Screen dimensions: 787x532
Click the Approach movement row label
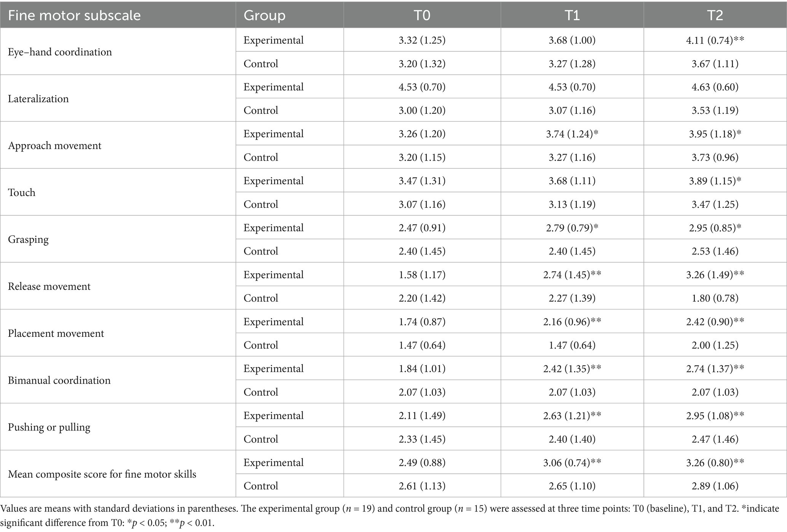click(x=54, y=145)
